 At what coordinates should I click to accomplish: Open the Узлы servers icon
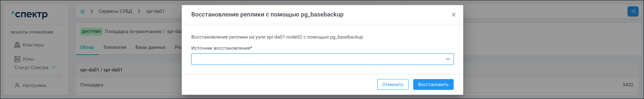pos(17,59)
